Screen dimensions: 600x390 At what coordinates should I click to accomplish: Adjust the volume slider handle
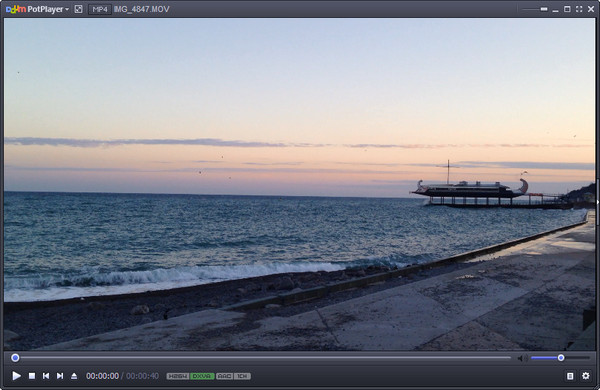tap(561, 358)
